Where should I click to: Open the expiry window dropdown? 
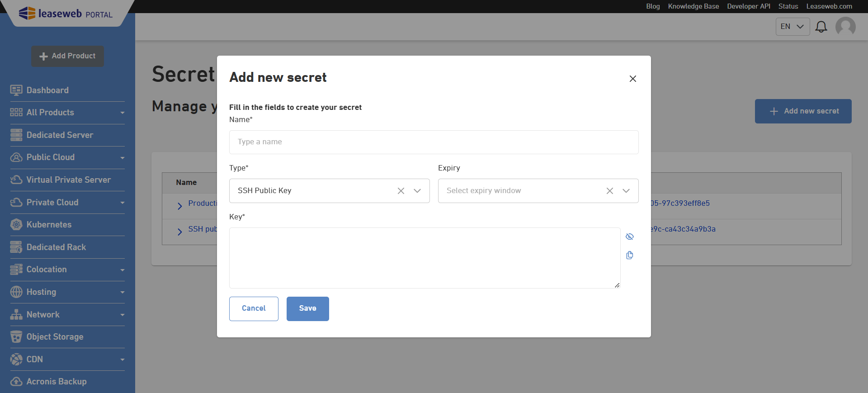(626, 190)
